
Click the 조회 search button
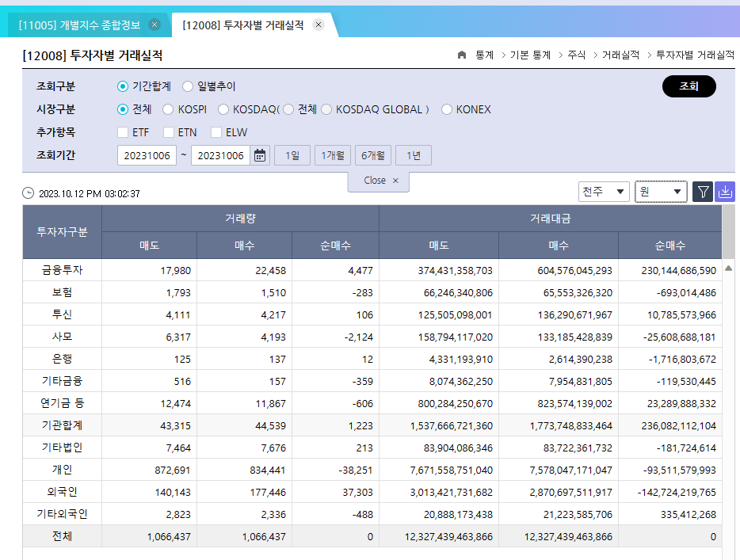click(689, 86)
